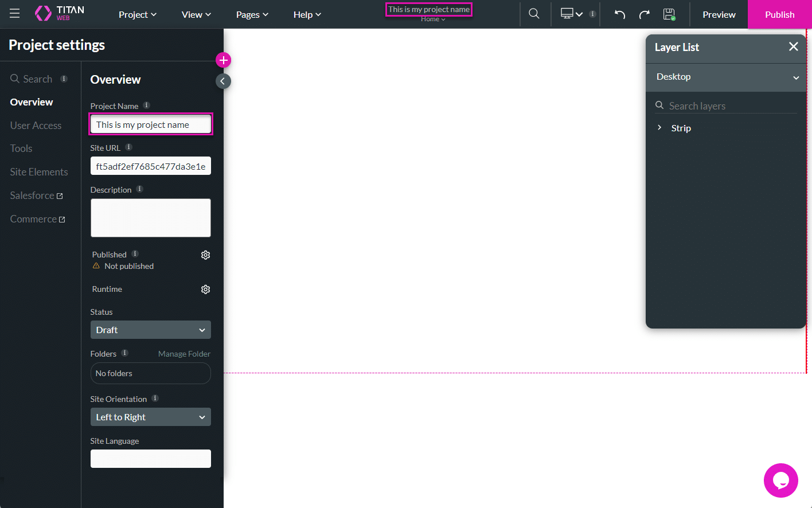Open the Status Draft dropdown
This screenshot has height=508, width=812.
click(150, 330)
